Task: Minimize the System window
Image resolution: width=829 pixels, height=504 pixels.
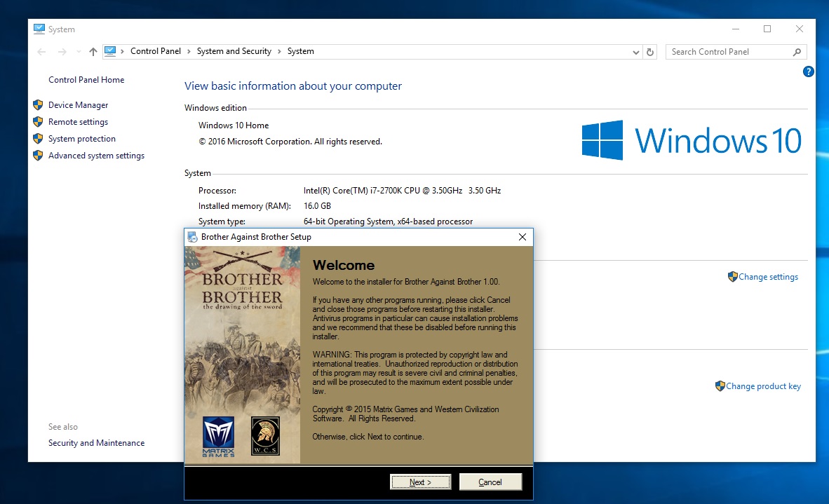Action: point(736,29)
